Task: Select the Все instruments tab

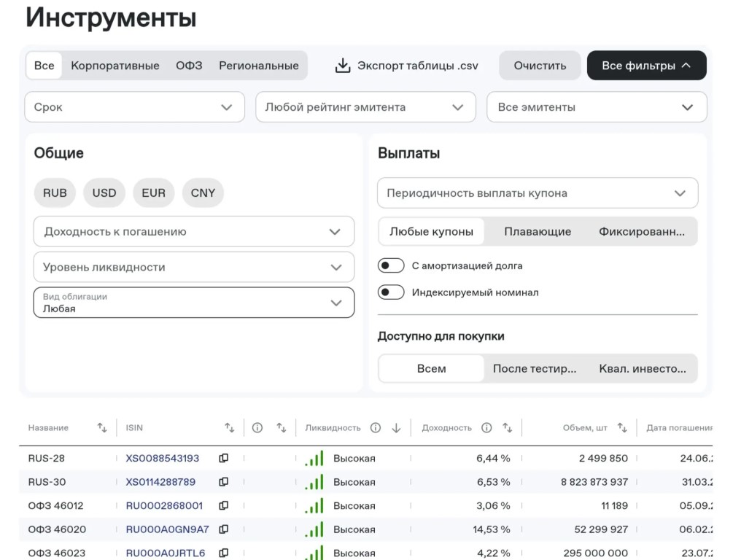Action: click(44, 66)
